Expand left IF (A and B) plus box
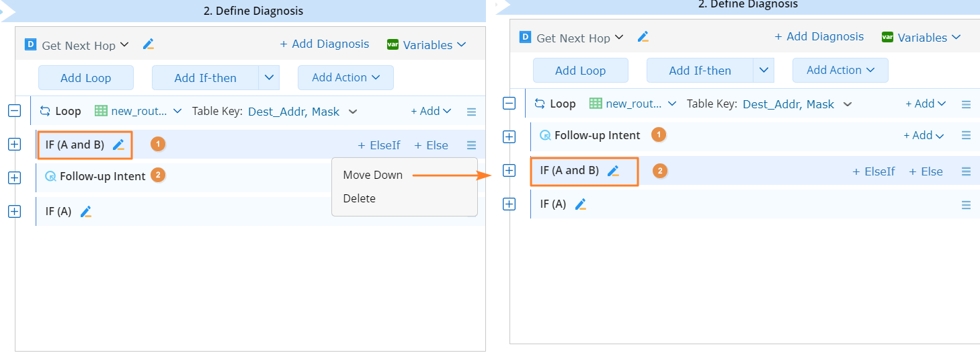Viewport: 980px width, 357px height. click(x=14, y=144)
